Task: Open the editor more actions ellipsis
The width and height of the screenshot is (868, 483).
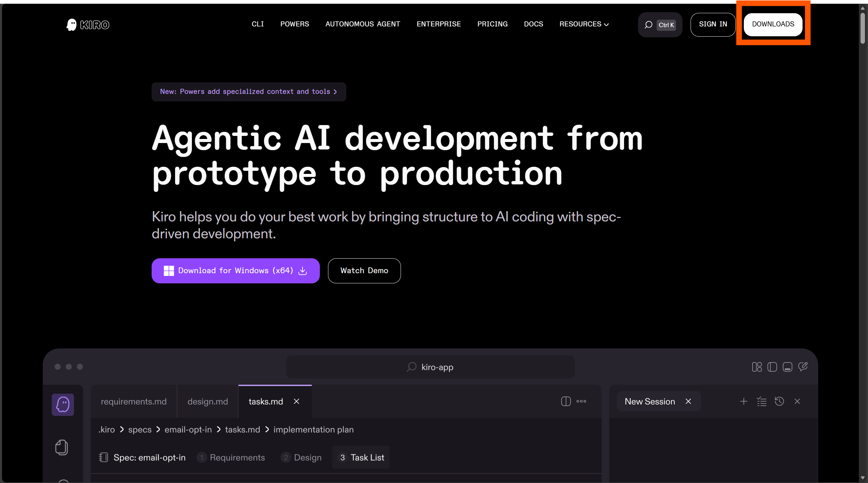Action: (x=581, y=401)
